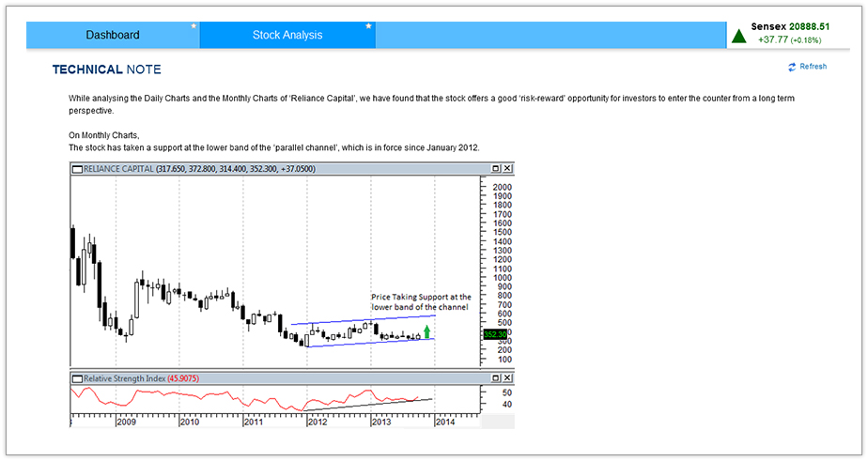Open the Dashboard tab
Screen dimensions: 868x461
113,35
